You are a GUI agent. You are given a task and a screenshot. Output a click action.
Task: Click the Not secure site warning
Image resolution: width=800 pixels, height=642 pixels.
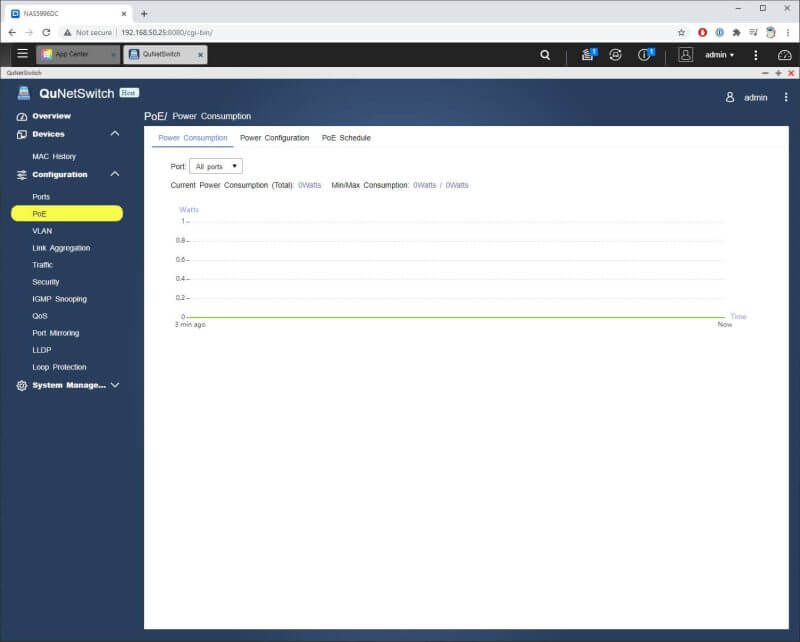[88, 33]
